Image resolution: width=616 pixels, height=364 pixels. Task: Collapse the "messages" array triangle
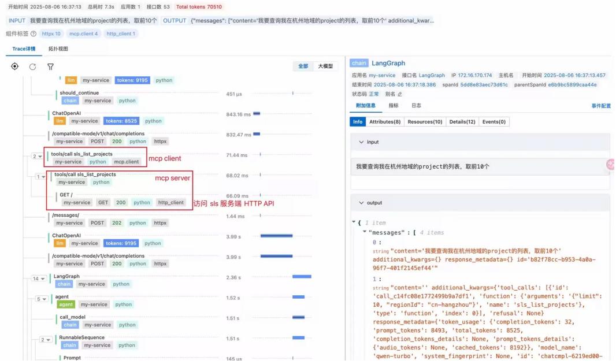tap(365, 233)
